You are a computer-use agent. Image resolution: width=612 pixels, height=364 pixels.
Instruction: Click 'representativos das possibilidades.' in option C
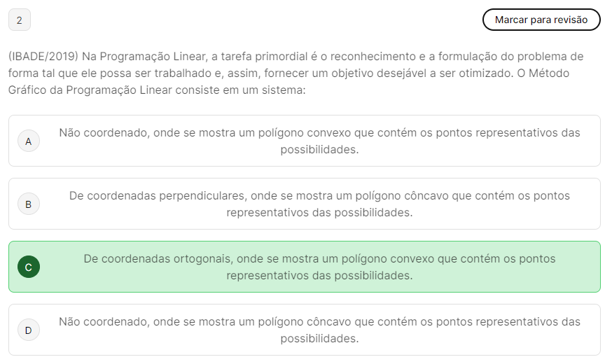(x=319, y=276)
